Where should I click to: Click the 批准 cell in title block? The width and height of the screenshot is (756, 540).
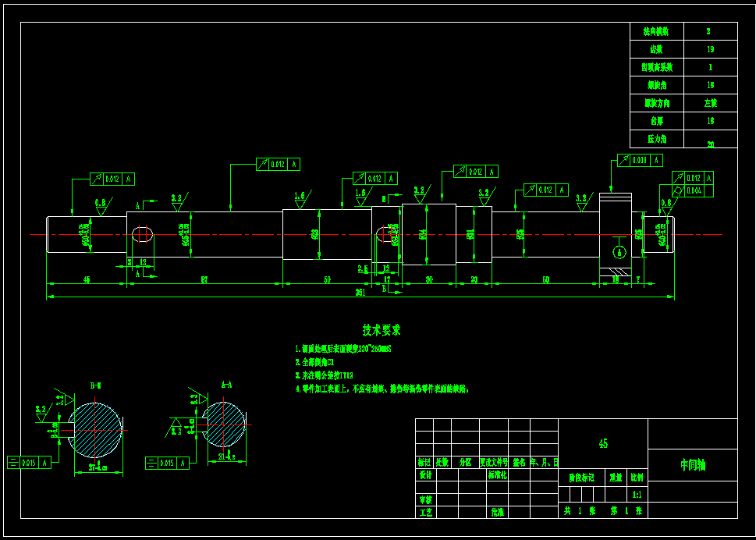(x=498, y=512)
